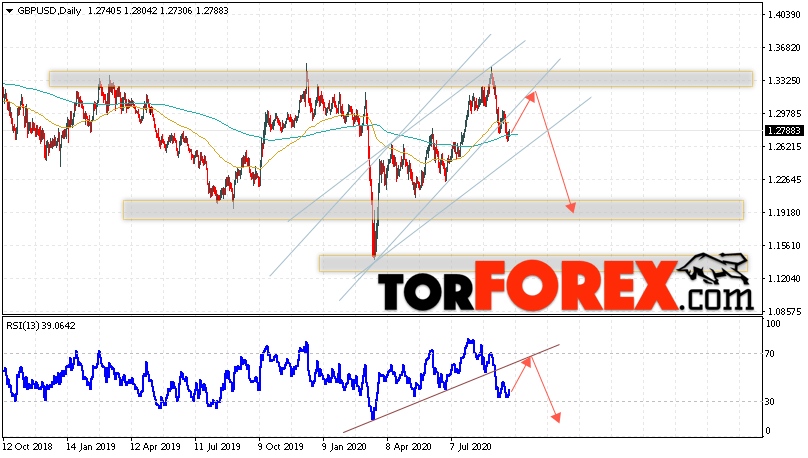Click the 1.40390 price axis label
Image resolution: width=808 pixels, height=458 pixels.
(x=783, y=15)
